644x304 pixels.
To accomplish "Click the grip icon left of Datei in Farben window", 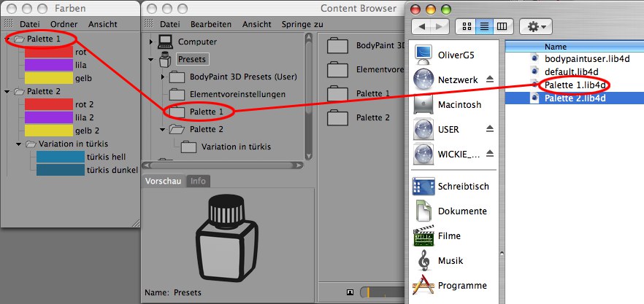I will (x=9, y=24).
